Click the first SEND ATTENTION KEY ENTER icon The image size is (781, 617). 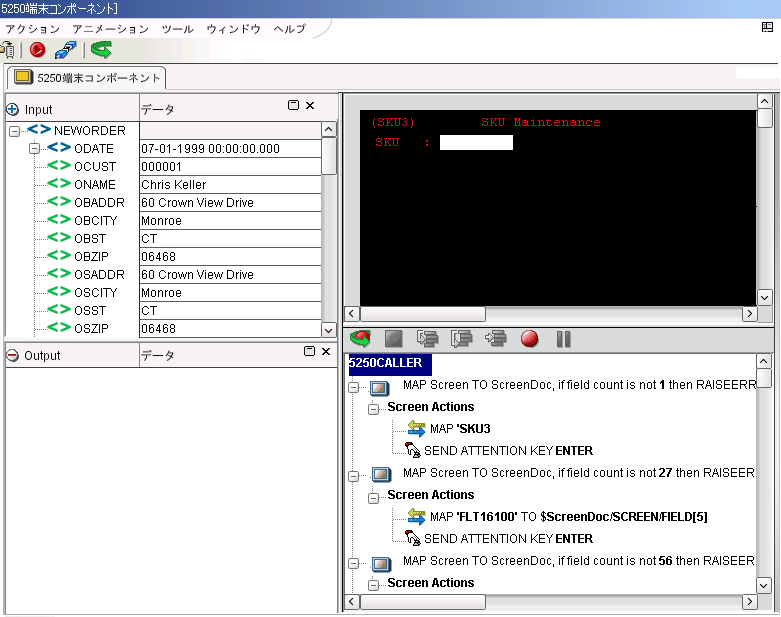(x=412, y=450)
